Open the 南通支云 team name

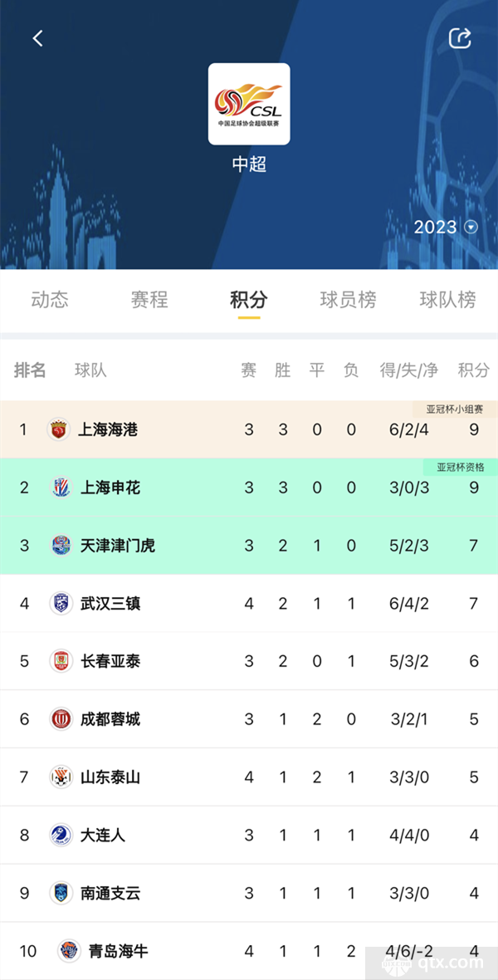click(x=110, y=893)
